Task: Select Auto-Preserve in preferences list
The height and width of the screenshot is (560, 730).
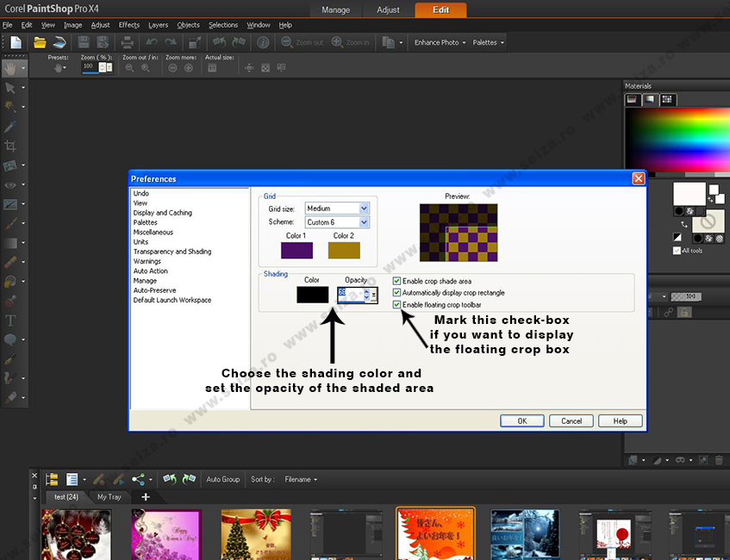Action: (x=154, y=290)
